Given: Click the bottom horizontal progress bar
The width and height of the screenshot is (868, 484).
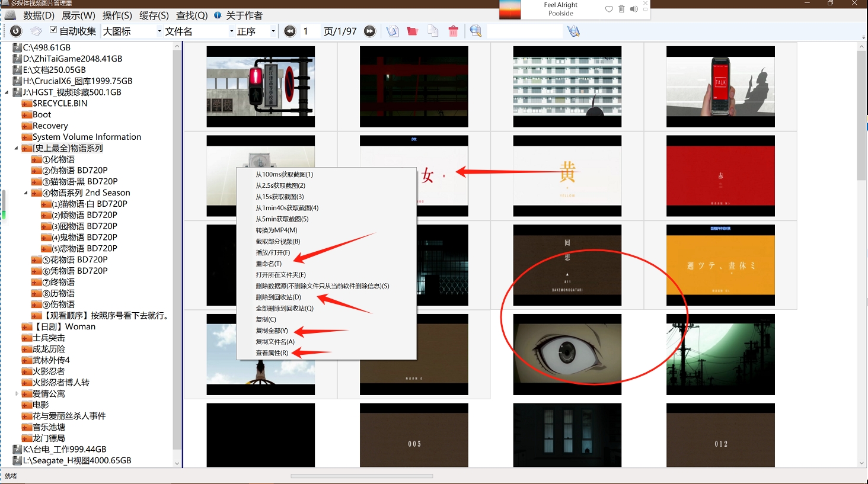Looking at the screenshot, I should (362, 476).
